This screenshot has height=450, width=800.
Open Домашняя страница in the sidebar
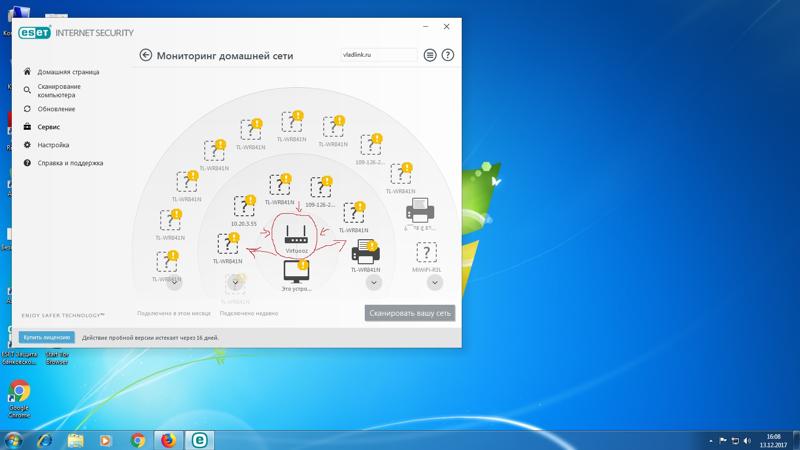click(x=62, y=72)
